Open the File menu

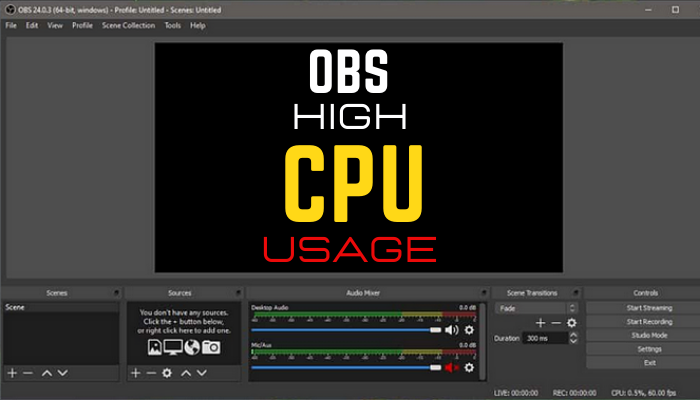point(11,25)
